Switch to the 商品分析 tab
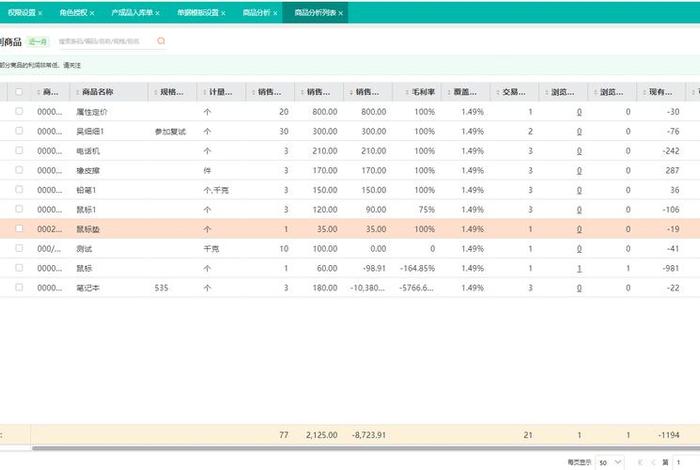The image size is (700, 470). (257, 13)
